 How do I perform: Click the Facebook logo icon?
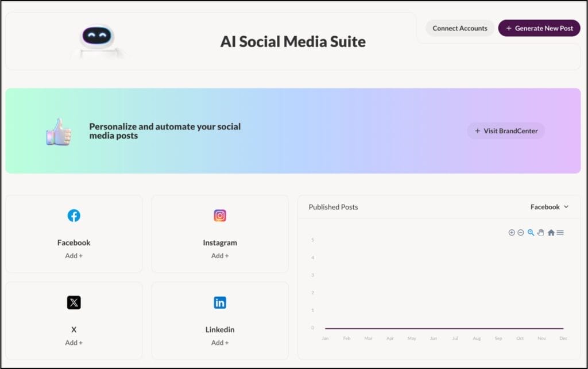[74, 216]
